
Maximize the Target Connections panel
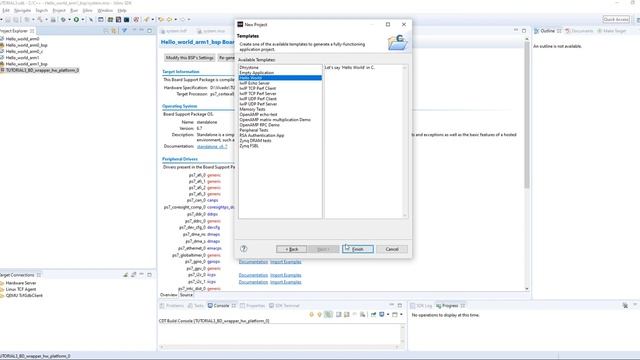(x=149, y=275)
